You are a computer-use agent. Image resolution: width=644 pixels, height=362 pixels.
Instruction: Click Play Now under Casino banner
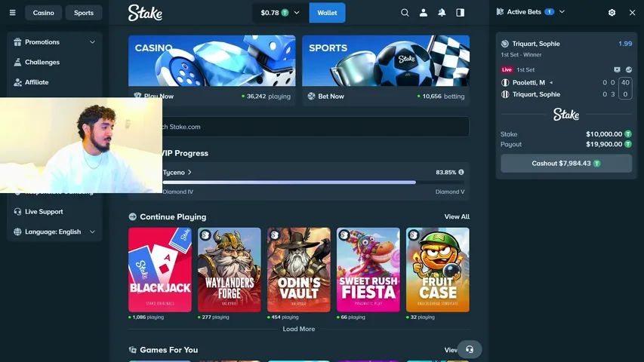point(159,96)
